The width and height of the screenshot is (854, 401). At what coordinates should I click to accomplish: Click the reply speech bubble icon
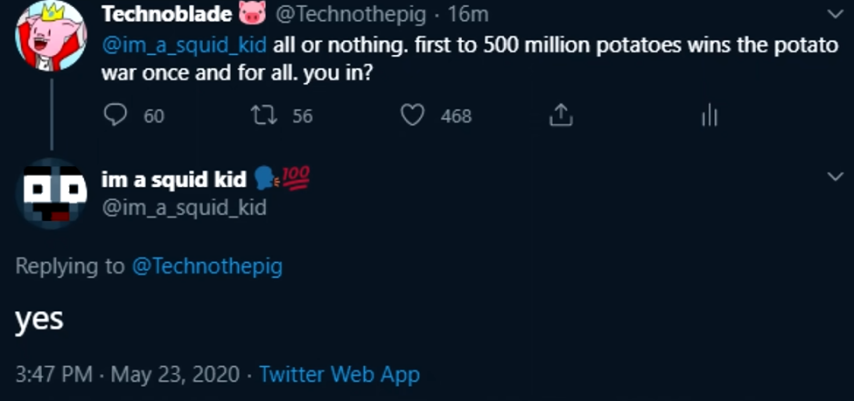116,116
